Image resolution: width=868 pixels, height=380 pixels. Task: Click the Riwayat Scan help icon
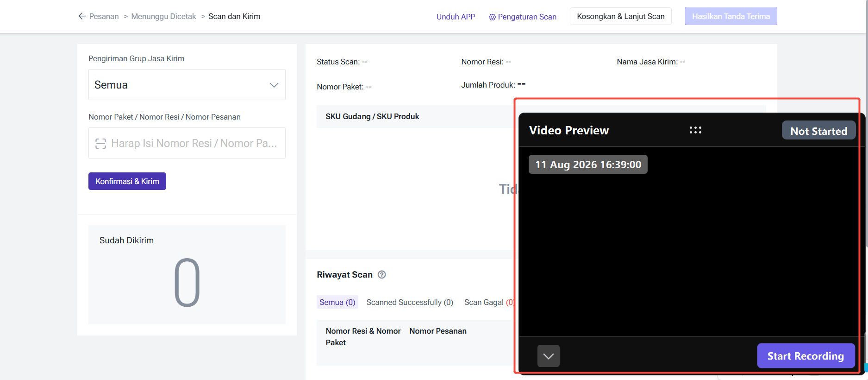click(381, 274)
